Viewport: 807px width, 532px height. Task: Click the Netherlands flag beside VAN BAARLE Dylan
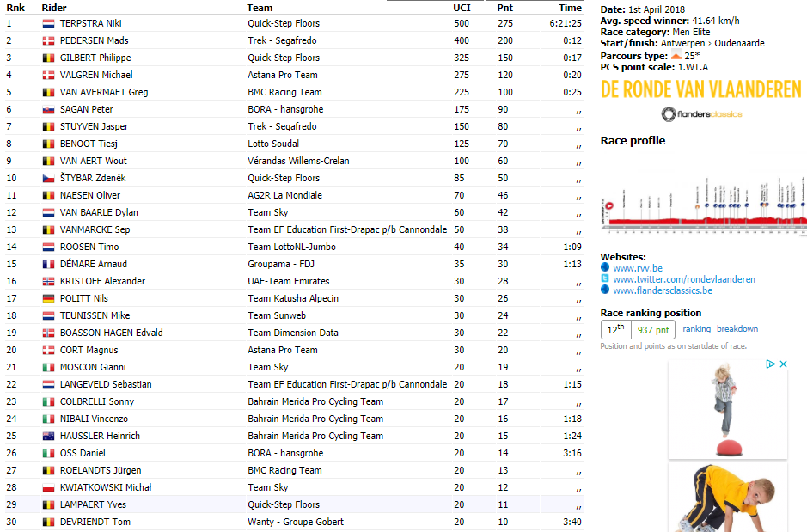[48, 212]
